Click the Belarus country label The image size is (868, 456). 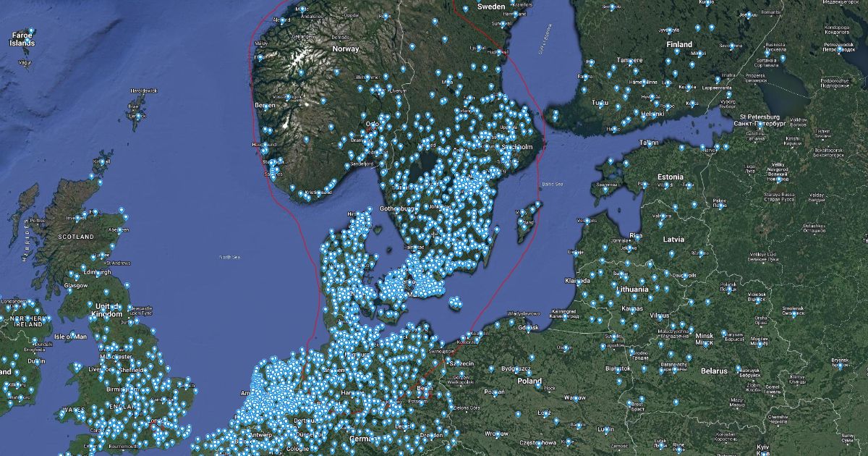click(713, 371)
